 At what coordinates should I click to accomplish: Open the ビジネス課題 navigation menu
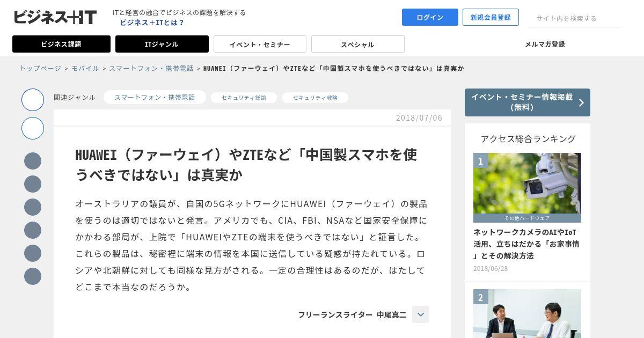(x=61, y=44)
